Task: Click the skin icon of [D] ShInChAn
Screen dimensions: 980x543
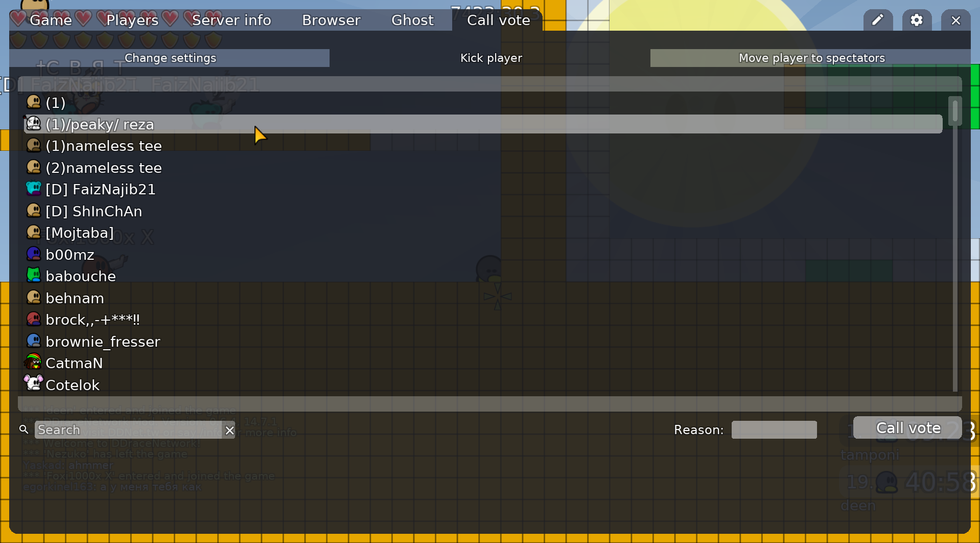Action: [34, 211]
